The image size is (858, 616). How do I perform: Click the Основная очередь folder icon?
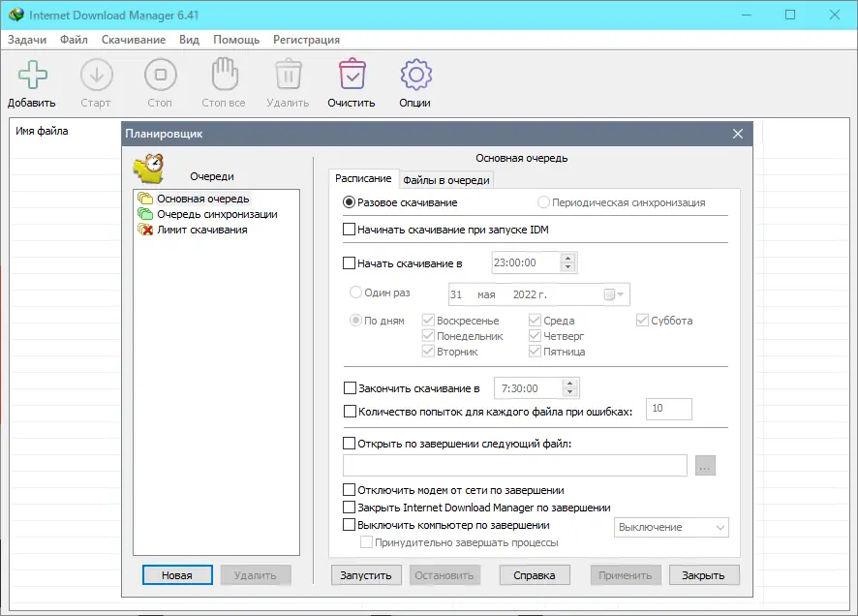(x=145, y=198)
